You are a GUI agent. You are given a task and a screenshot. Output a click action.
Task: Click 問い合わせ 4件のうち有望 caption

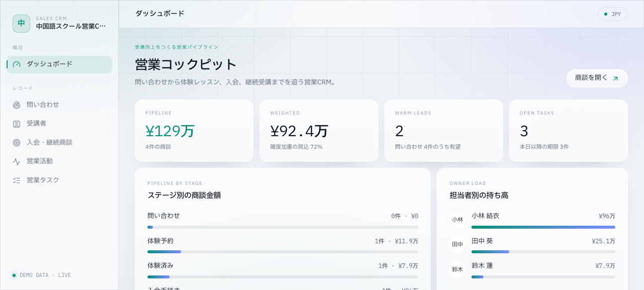coord(428,147)
